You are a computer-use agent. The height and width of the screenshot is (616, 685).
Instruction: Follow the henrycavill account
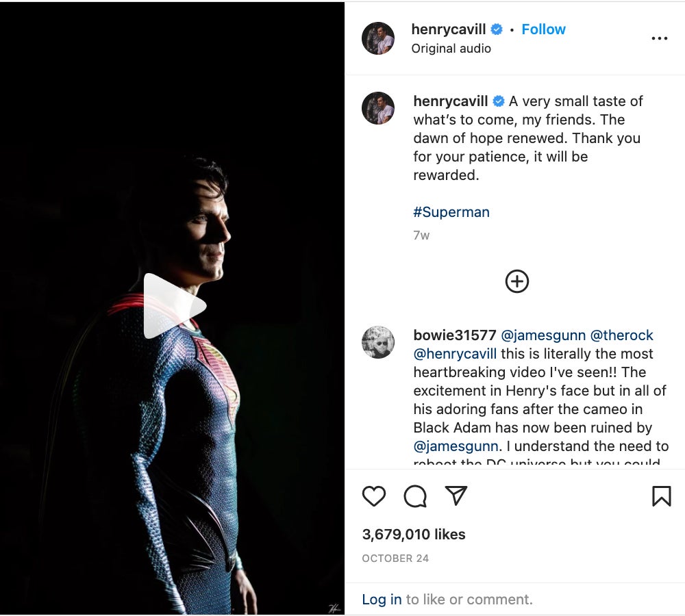pos(543,29)
